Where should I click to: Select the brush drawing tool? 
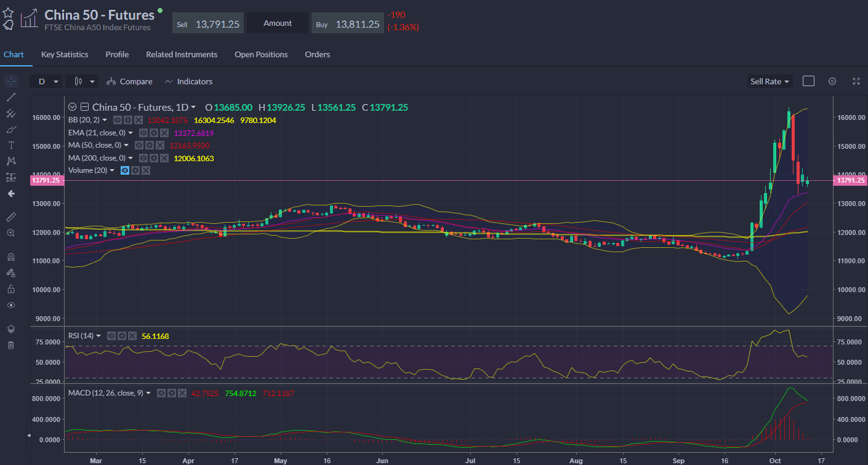pyautogui.click(x=10, y=129)
